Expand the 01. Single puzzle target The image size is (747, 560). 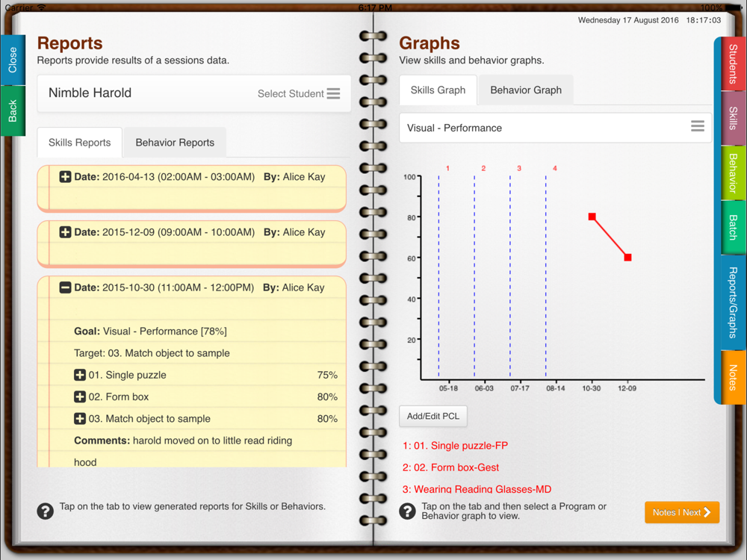[x=80, y=375]
